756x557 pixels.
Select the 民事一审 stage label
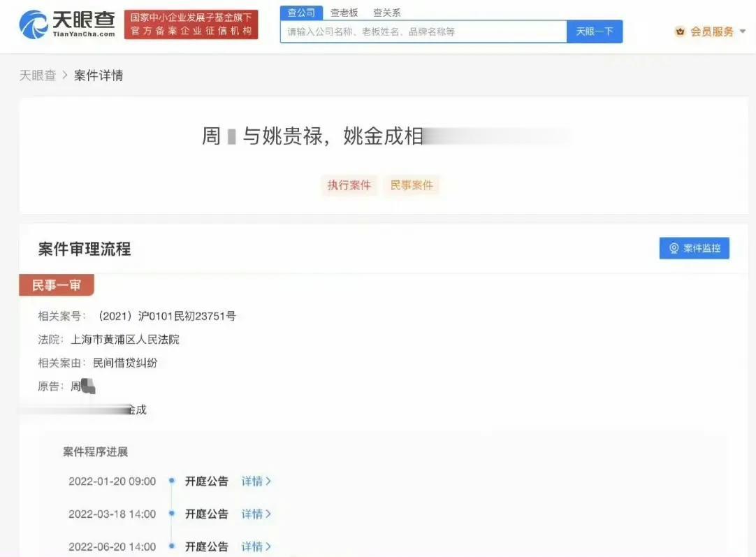[57, 285]
